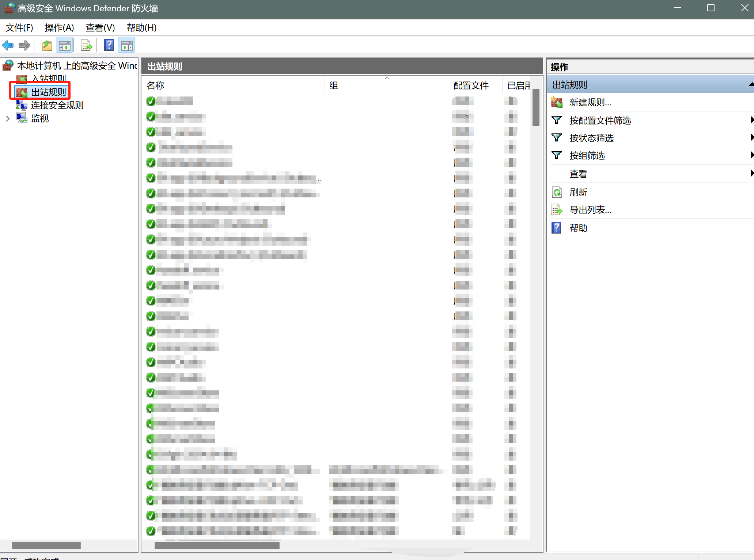Toggle the show/hide console tree toolbar icon
This screenshot has height=560, width=754.
(x=65, y=46)
